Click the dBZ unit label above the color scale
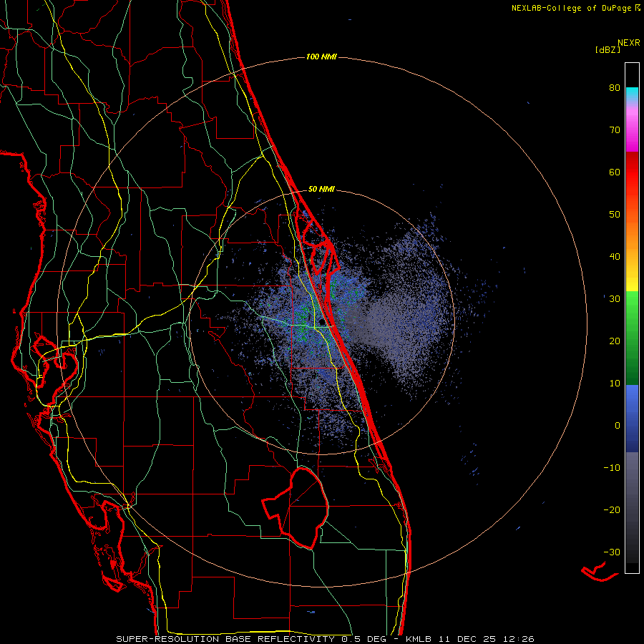The width and height of the screenshot is (644, 644). (608, 50)
